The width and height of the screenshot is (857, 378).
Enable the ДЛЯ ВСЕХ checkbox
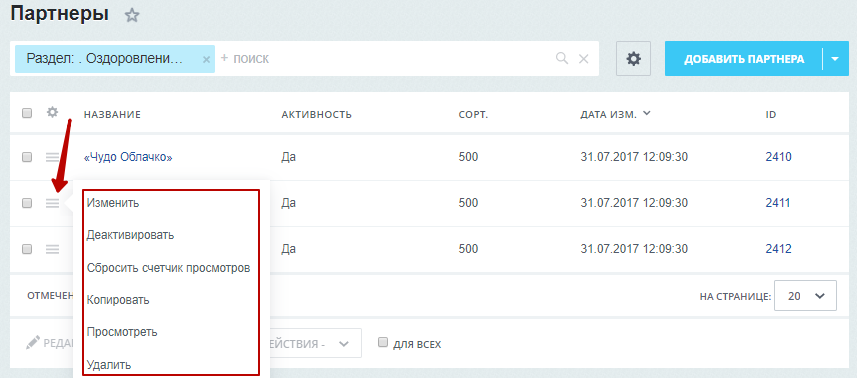pyautogui.click(x=383, y=342)
